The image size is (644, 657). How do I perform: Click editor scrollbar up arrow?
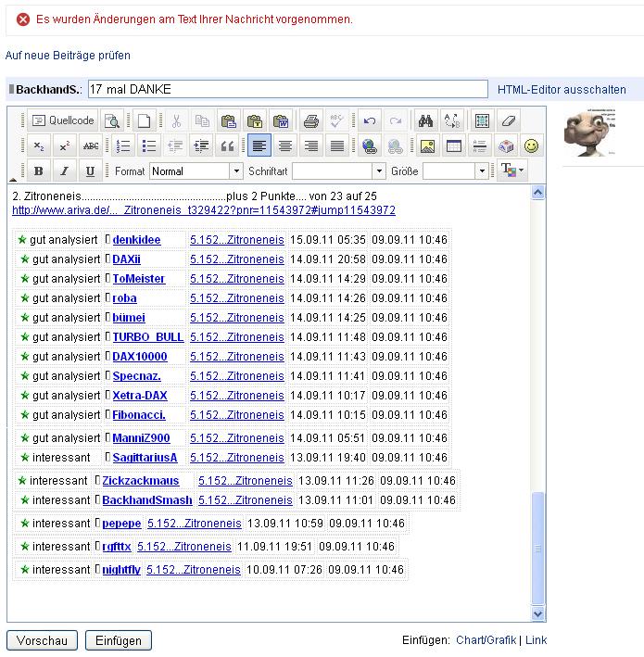(x=538, y=193)
